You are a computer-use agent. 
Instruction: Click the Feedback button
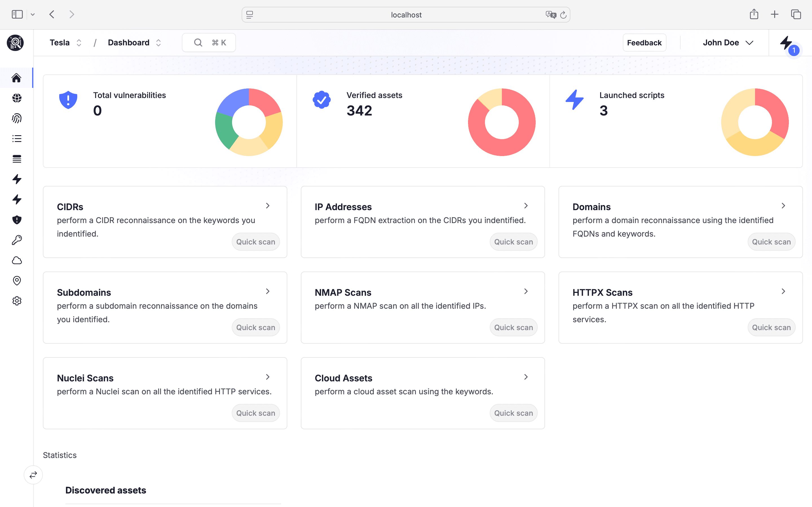tap(644, 43)
